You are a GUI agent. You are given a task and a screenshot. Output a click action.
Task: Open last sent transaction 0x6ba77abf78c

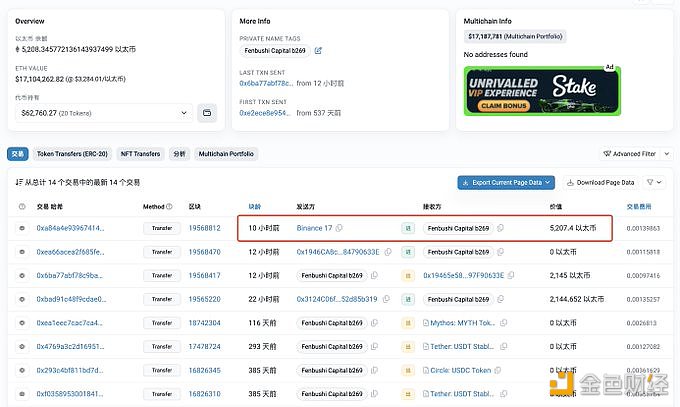pos(266,83)
